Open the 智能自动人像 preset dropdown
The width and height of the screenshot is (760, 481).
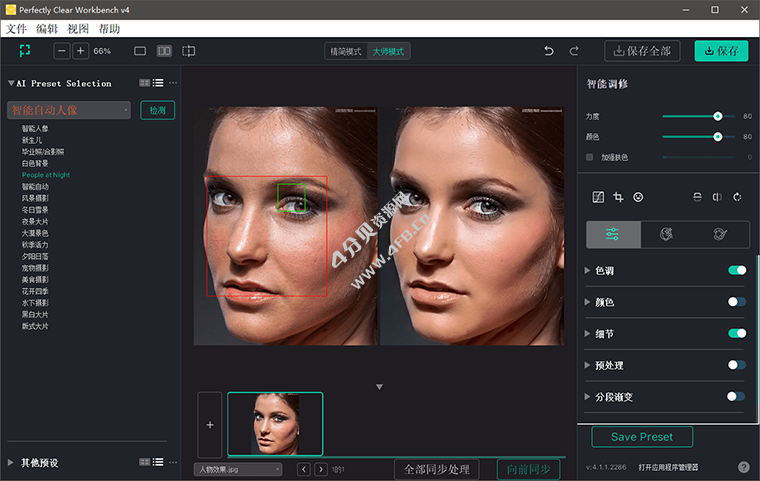(69, 110)
